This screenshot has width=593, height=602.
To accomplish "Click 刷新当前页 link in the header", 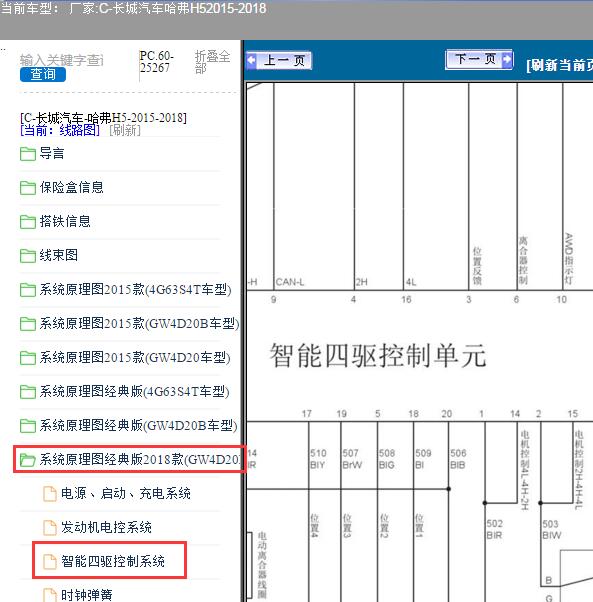I will click(x=560, y=65).
